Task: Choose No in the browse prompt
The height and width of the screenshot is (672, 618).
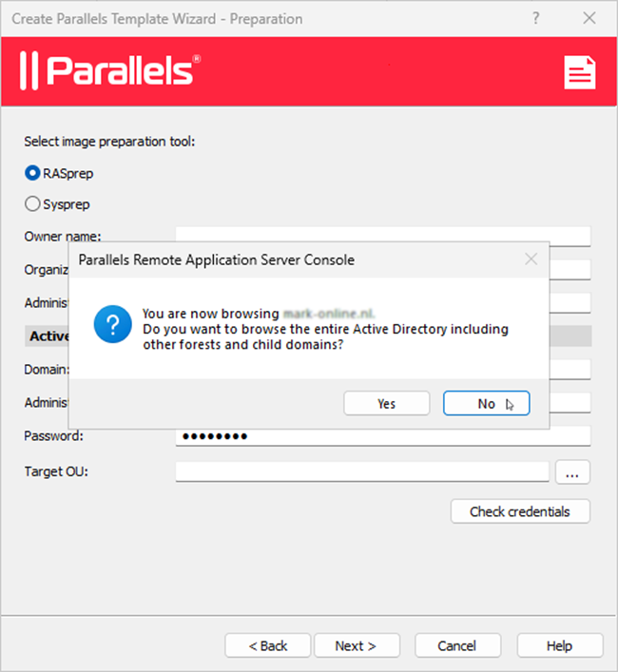Action: point(486,404)
